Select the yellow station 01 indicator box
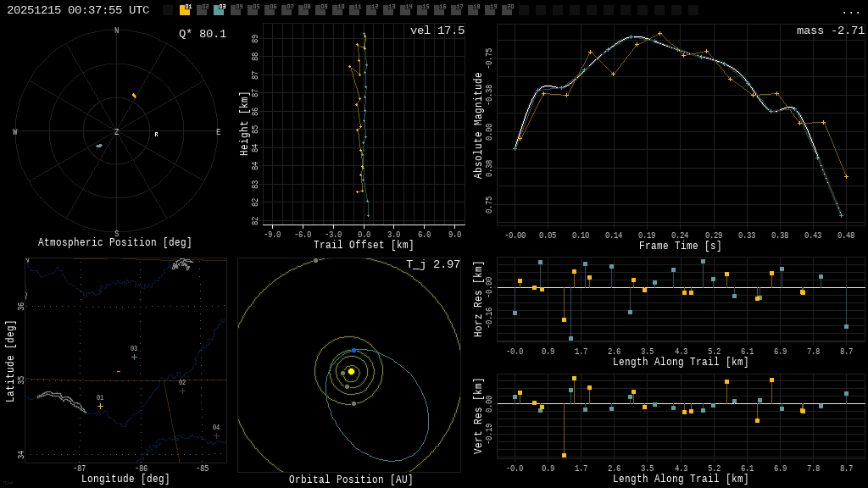The image size is (868, 488). [185, 10]
